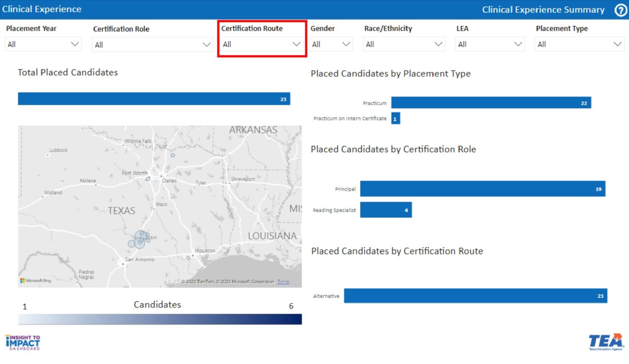The width and height of the screenshot is (629, 364).
Task: Click the Placed Candidates by Certification Route heading
Action: tap(397, 251)
